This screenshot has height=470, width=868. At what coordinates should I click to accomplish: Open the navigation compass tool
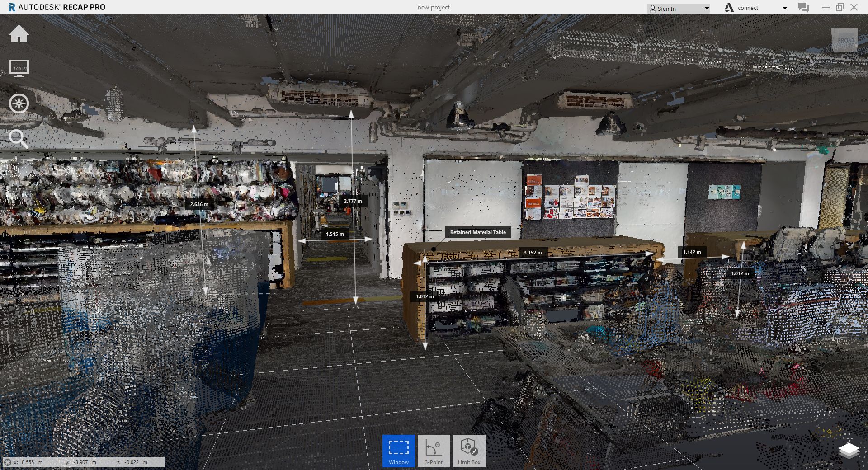tap(19, 103)
